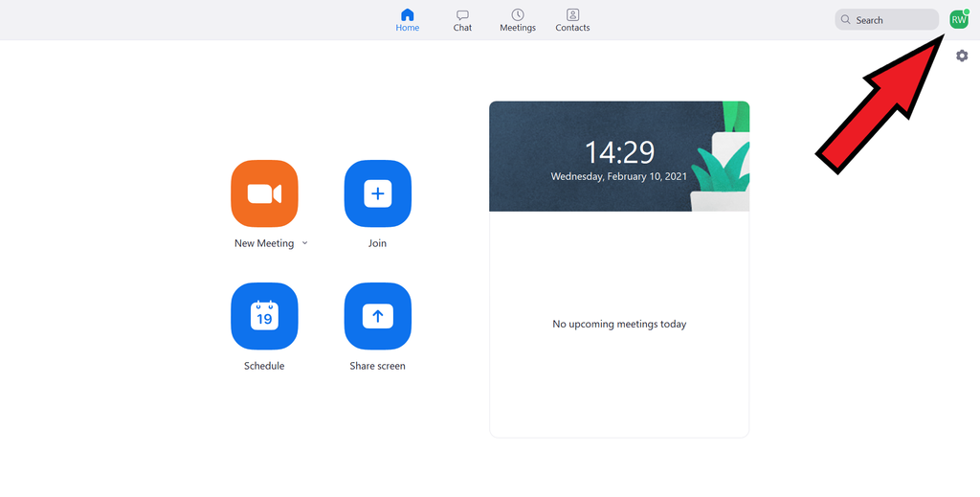Open Settings with the gear icon
The height and width of the screenshot is (497, 980).
click(x=962, y=56)
